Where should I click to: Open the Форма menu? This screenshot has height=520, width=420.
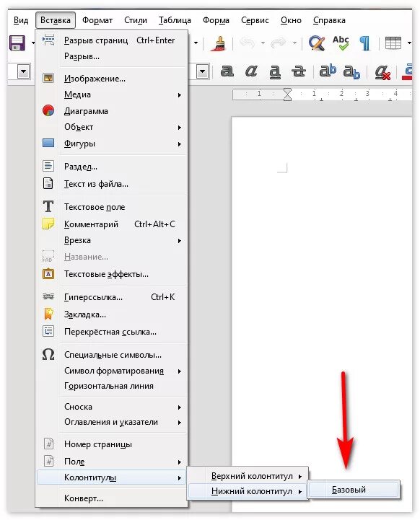click(216, 20)
